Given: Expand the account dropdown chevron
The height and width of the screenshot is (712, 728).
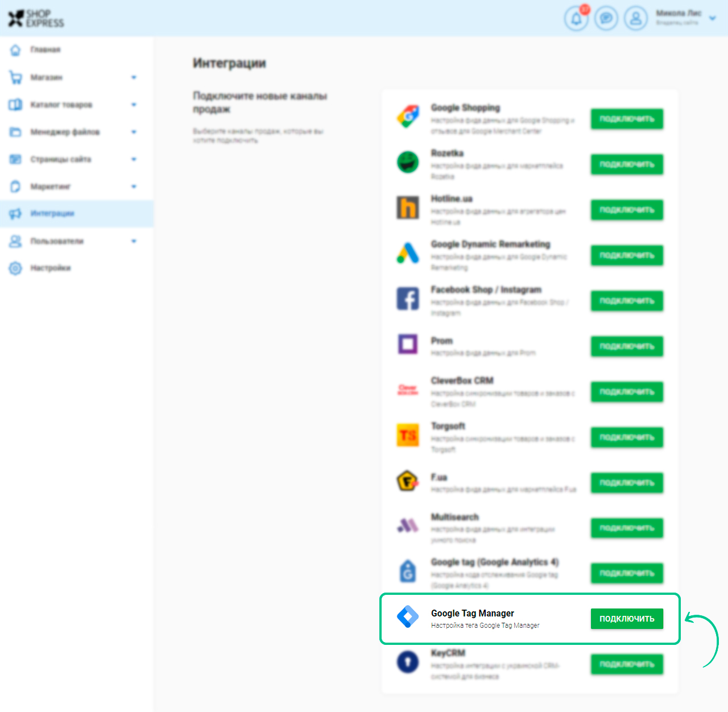Looking at the screenshot, I should [x=713, y=18].
